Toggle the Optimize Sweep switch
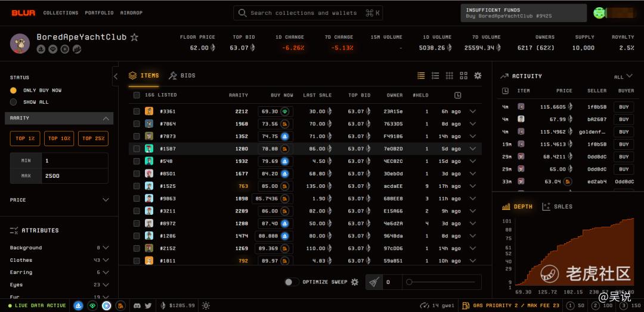This screenshot has width=644, height=312. point(292,282)
